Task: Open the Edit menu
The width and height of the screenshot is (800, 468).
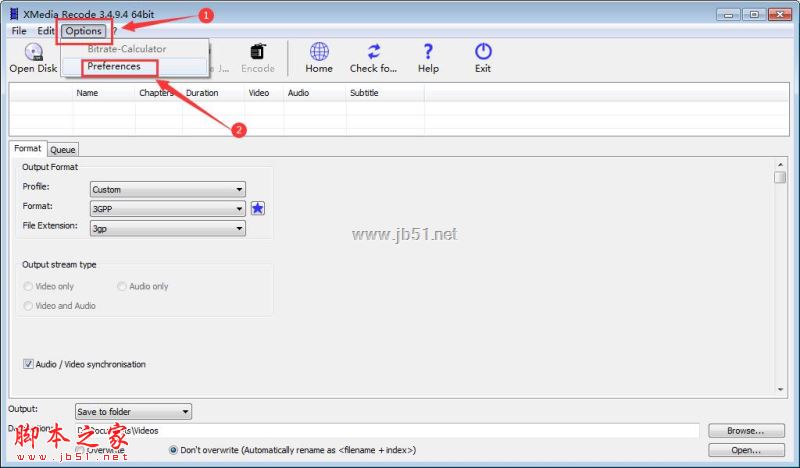Action: (45, 31)
